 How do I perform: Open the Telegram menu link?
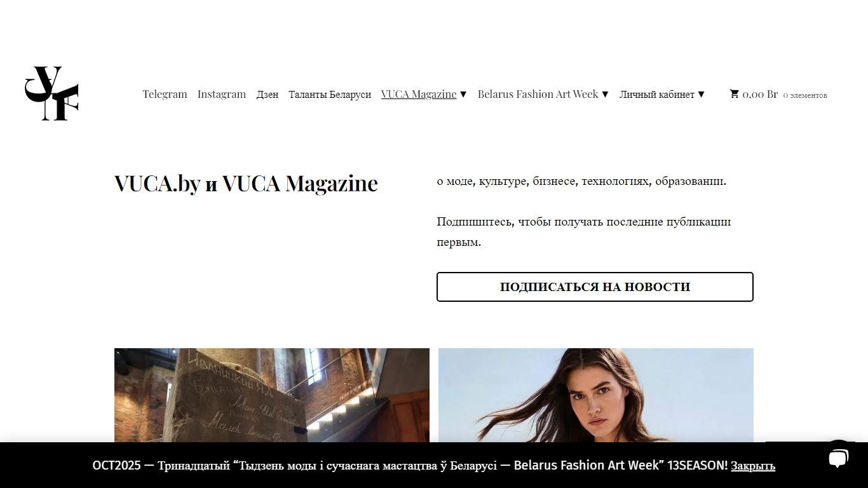click(165, 94)
